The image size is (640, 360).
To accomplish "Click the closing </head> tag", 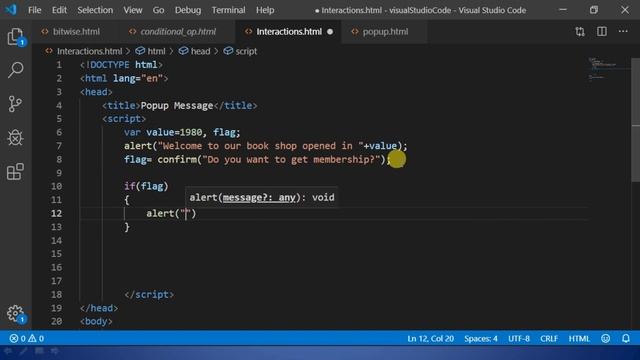I will (x=99, y=308).
